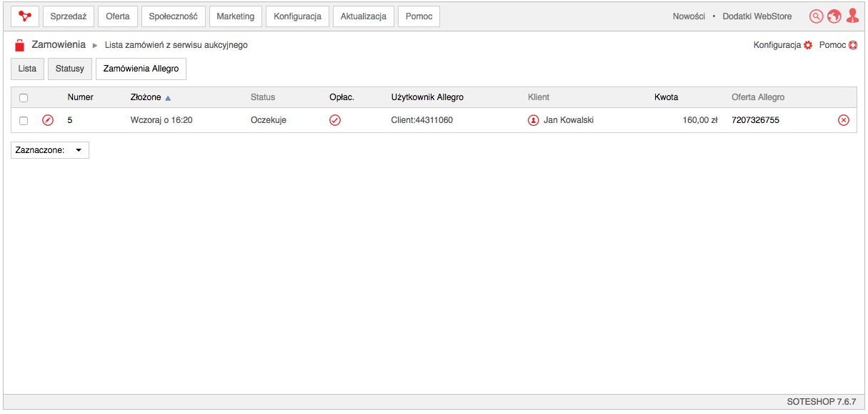Switch to the Lista tab
Screen dimensions: 868x414
pos(27,69)
